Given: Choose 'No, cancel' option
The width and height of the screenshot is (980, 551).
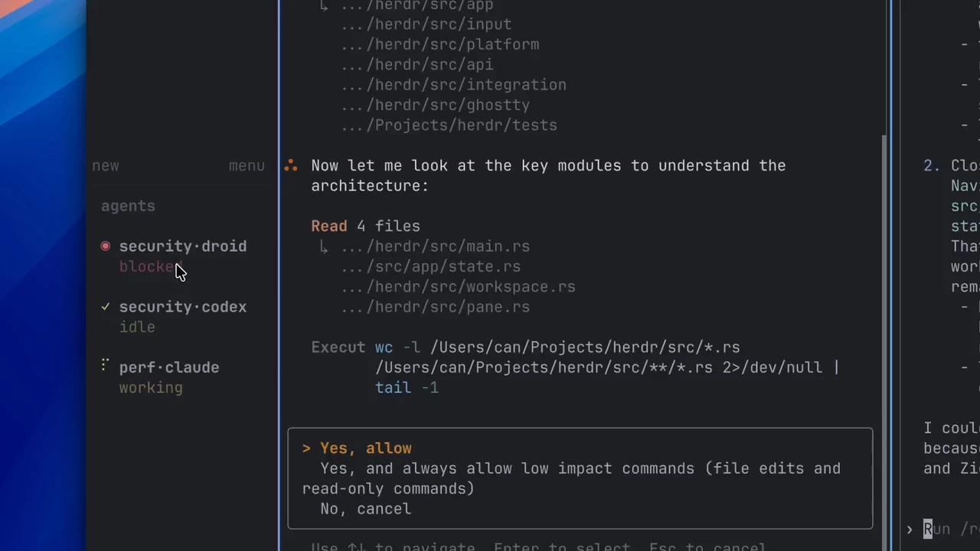Looking at the screenshot, I should [x=365, y=509].
